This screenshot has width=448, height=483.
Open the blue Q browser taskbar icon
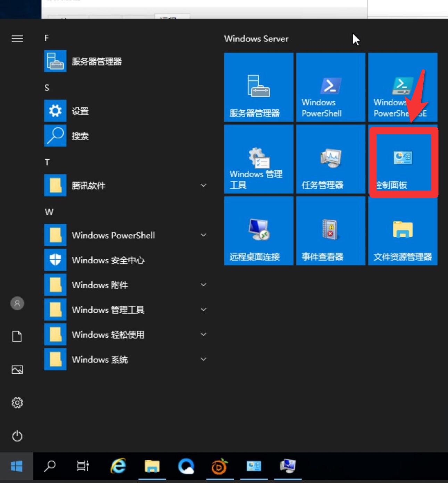point(186,466)
